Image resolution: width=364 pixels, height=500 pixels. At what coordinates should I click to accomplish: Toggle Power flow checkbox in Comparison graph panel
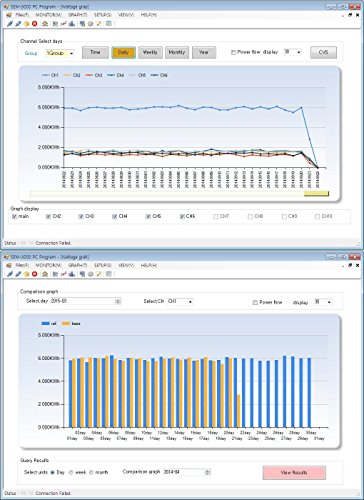[255, 303]
